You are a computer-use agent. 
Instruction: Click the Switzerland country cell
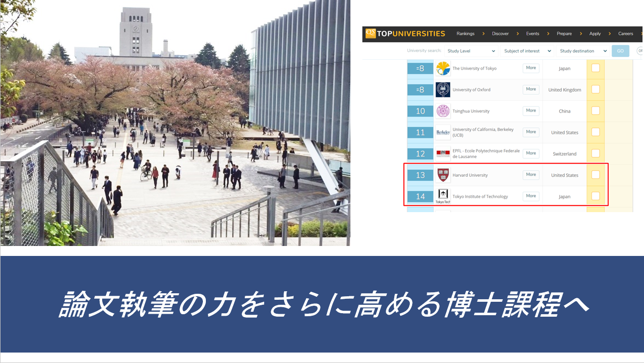pos(565,154)
